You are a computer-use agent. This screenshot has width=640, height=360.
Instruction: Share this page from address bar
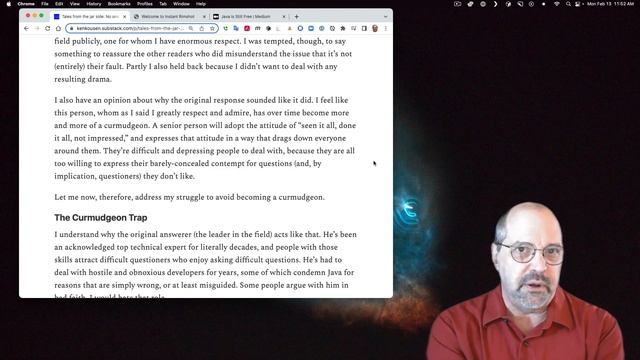tap(202, 29)
